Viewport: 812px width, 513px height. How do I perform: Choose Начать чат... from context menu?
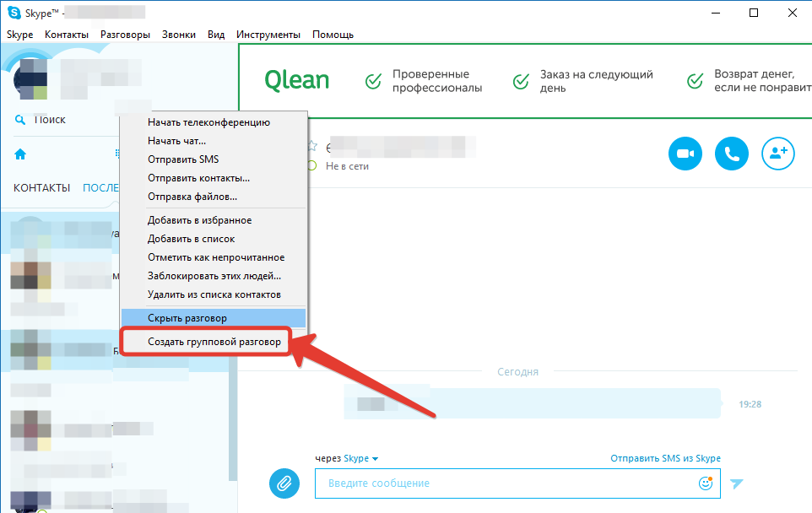coord(214,141)
